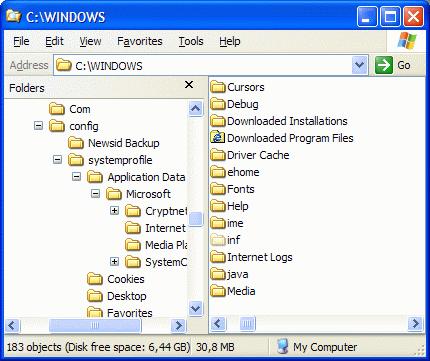
Task: Click the Windows flag logo
Action: (407, 41)
